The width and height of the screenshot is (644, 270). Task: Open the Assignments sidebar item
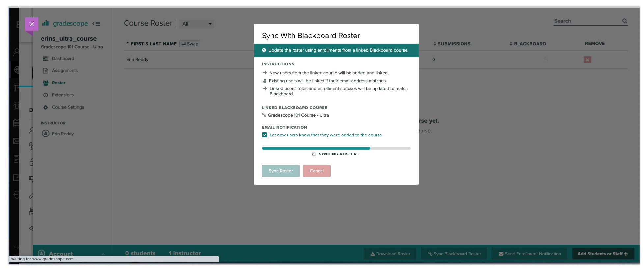65,70
